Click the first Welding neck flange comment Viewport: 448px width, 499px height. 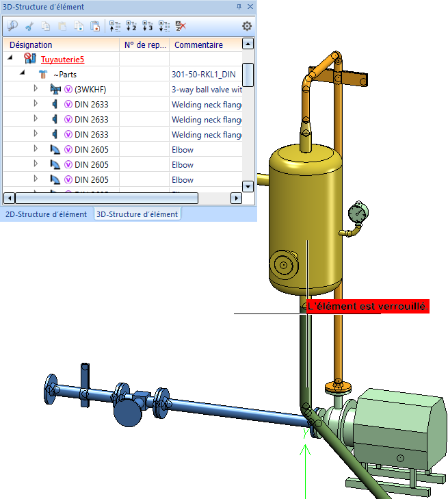point(206,104)
